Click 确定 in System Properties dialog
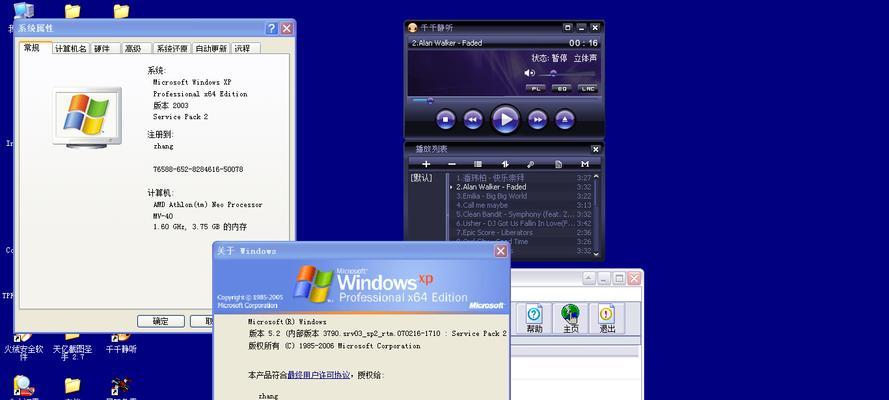Viewport: 889px width, 400px height. [160, 321]
